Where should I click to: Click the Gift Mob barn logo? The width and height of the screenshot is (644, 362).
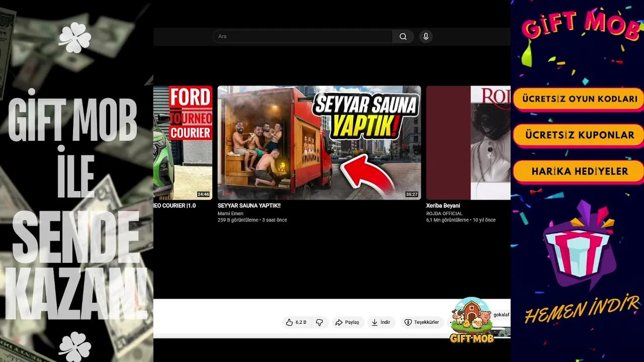point(471,320)
